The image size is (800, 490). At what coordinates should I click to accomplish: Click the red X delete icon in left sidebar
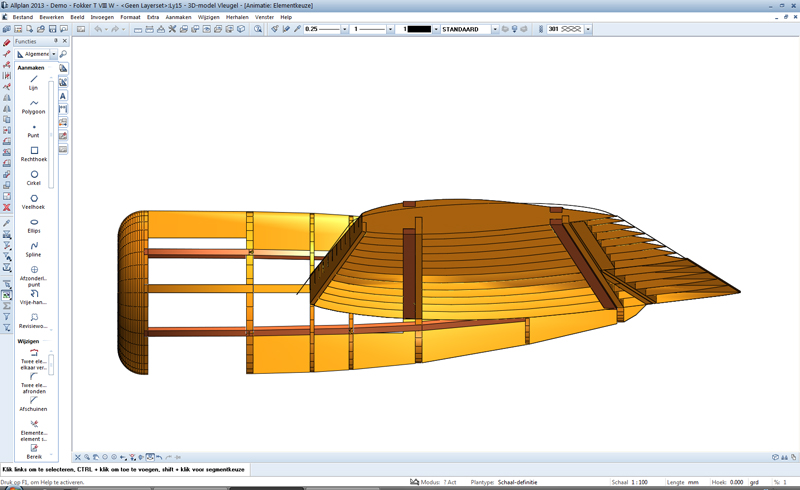(7, 207)
